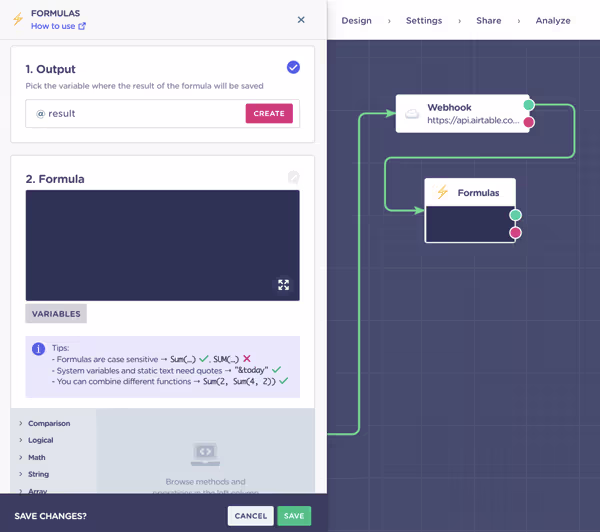
Task: Click the Formulas block lightning icon
Action: click(443, 192)
